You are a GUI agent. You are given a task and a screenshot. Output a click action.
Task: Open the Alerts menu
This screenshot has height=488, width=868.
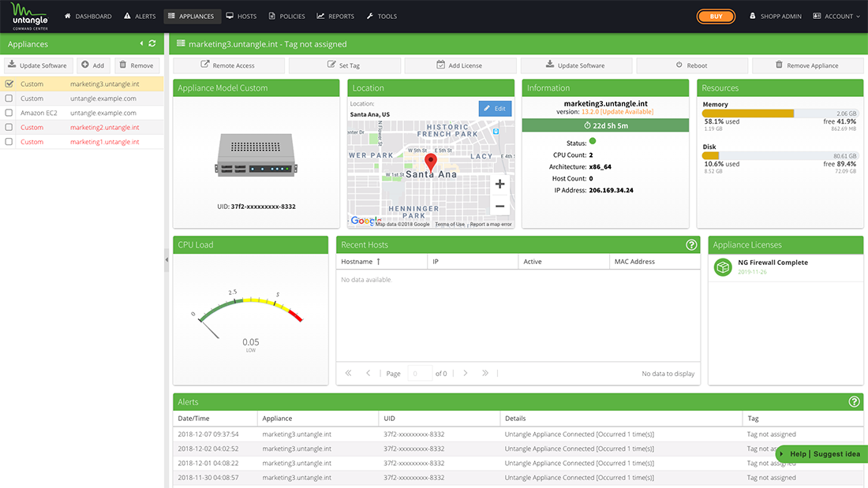pos(140,16)
